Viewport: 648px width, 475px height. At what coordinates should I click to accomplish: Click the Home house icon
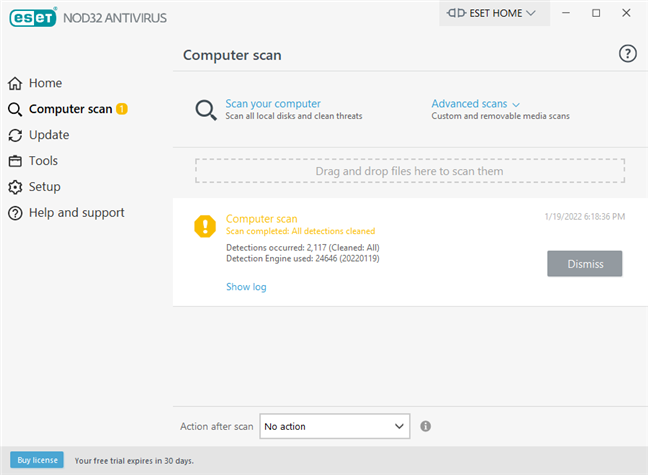click(15, 83)
